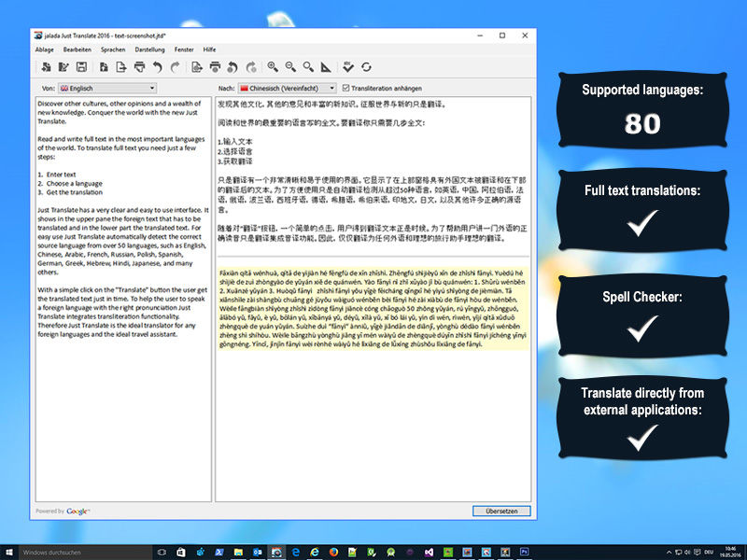Click the plain magnifier zoom reset icon

point(308,67)
